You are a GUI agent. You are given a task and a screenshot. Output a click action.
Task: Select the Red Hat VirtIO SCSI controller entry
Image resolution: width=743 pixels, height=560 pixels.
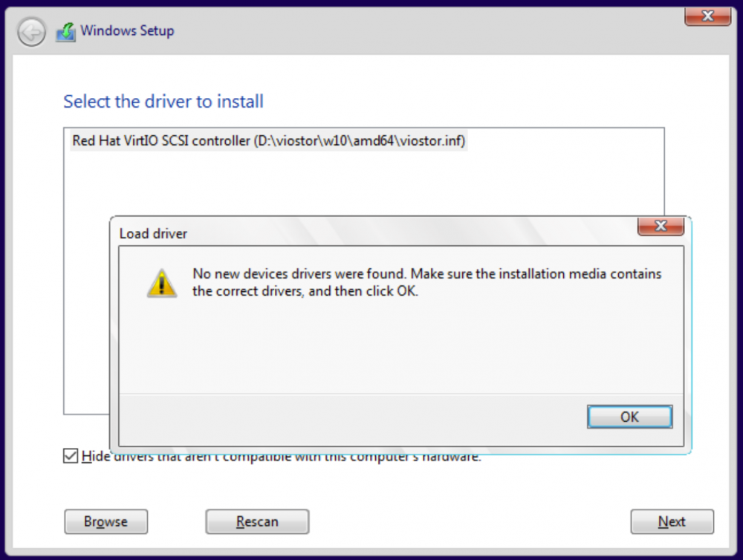pos(269,140)
